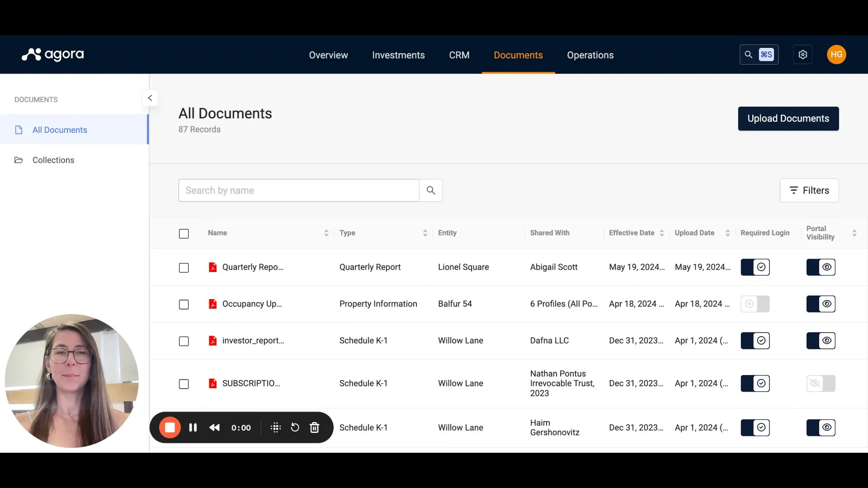This screenshot has height=488, width=868.
Task: Collapse the Documents sidebar with the chevron
Action: 150,98
